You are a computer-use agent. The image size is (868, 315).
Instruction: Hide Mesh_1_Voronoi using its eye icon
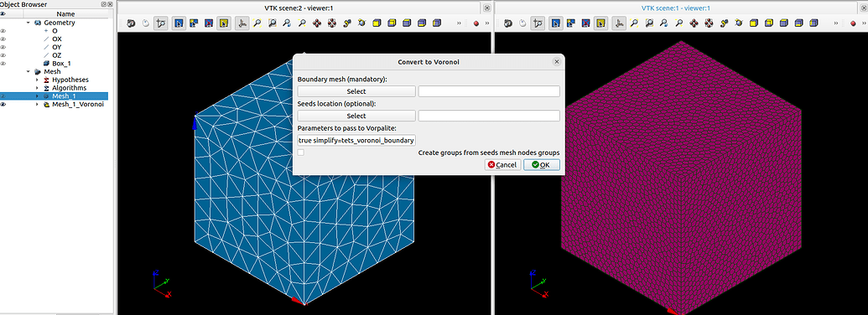(3, 104)
